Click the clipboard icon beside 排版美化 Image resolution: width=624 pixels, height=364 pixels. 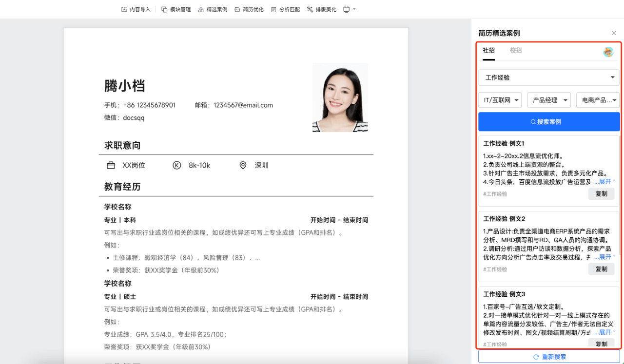345,9
